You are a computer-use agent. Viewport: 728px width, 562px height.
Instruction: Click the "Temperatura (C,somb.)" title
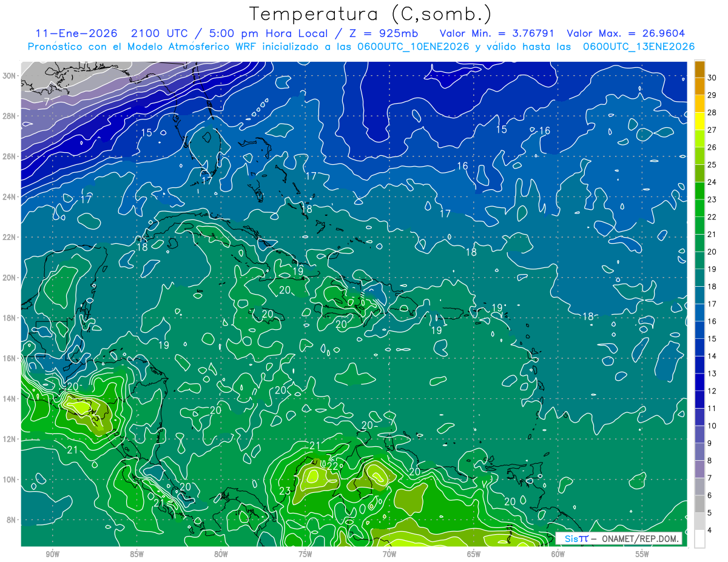coord(370,14)
